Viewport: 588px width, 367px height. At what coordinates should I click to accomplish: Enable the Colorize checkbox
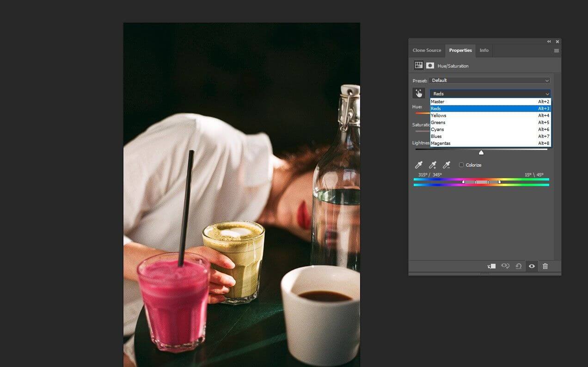click(x=461, y=165)
